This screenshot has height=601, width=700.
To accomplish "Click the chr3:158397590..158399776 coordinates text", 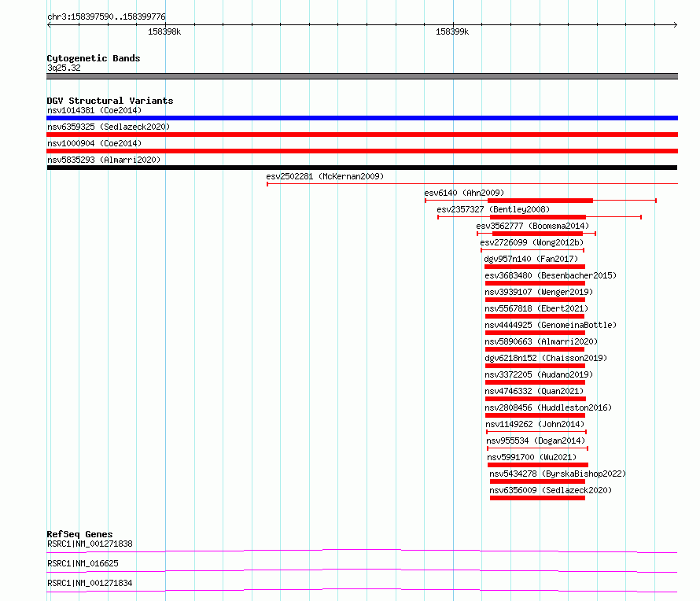I will tap(106, 17).
